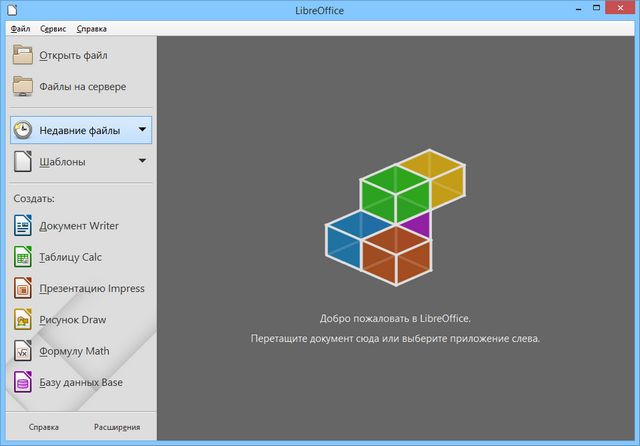Expand the Недавние файлы dropdown arrow
Image resolution: width=640 pixels, height=446 pixels.
pyautogui.click(x=143, y=130)
